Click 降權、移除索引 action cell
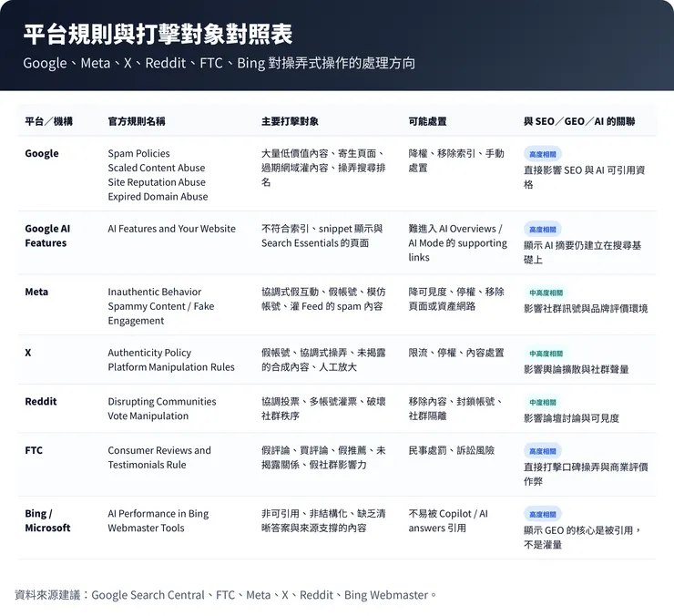The width and height of the screenshot is (674, 616). tap(456, 160)
